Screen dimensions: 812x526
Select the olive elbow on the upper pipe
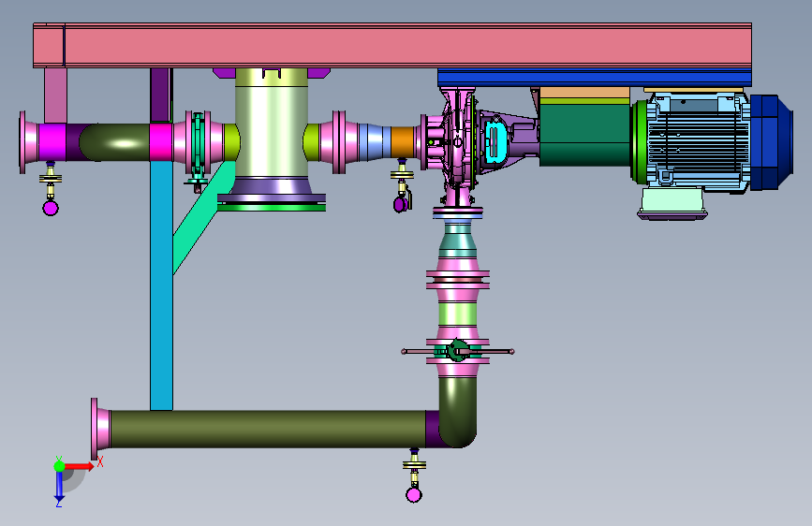[114, 142]
